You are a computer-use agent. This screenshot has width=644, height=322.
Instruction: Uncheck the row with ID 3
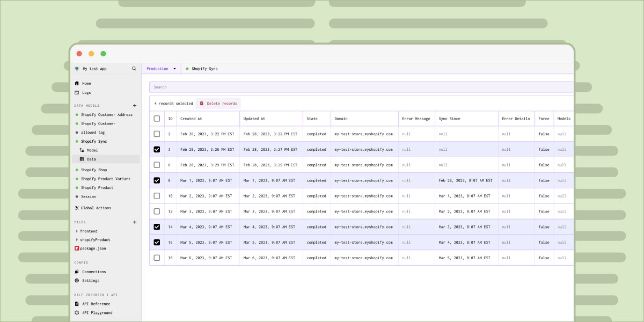click(157, 149)
